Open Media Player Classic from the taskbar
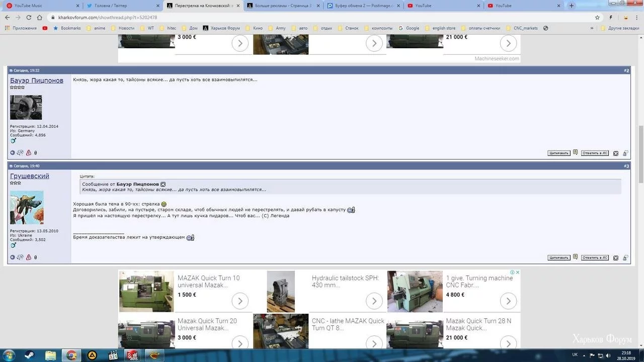The width and height of the screenshot is (644, 362). (113, 355)
